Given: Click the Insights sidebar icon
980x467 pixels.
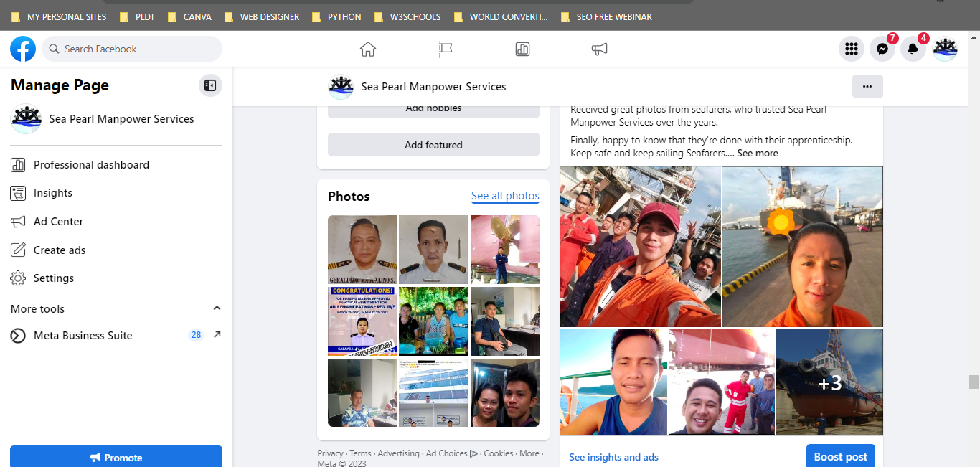Looking at the screenshot, I should click(x=18, y=193).
